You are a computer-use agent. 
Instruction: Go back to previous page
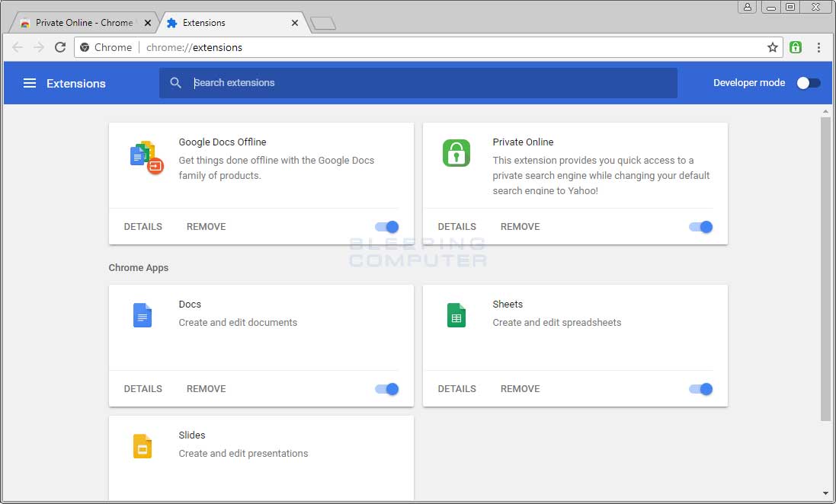(18, 47)
